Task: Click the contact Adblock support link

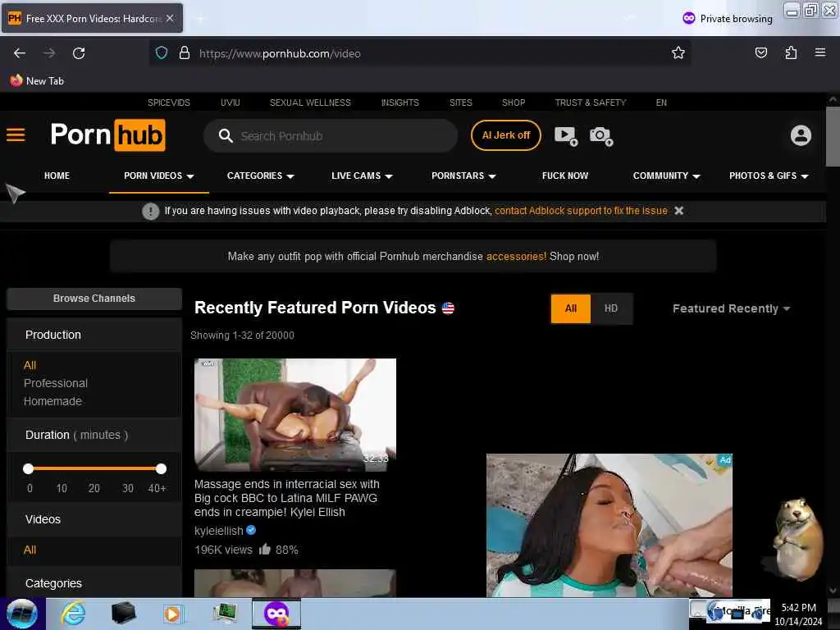Action: pos(581,211)
